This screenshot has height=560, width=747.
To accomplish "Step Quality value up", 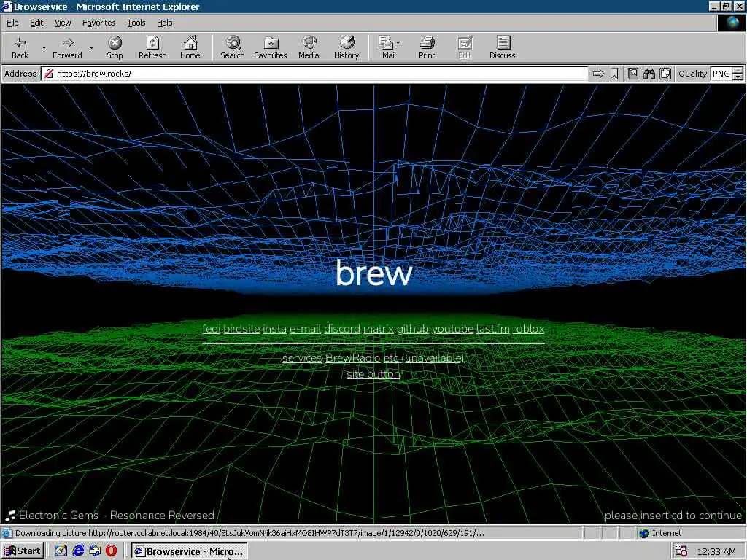I will point(738,71).
